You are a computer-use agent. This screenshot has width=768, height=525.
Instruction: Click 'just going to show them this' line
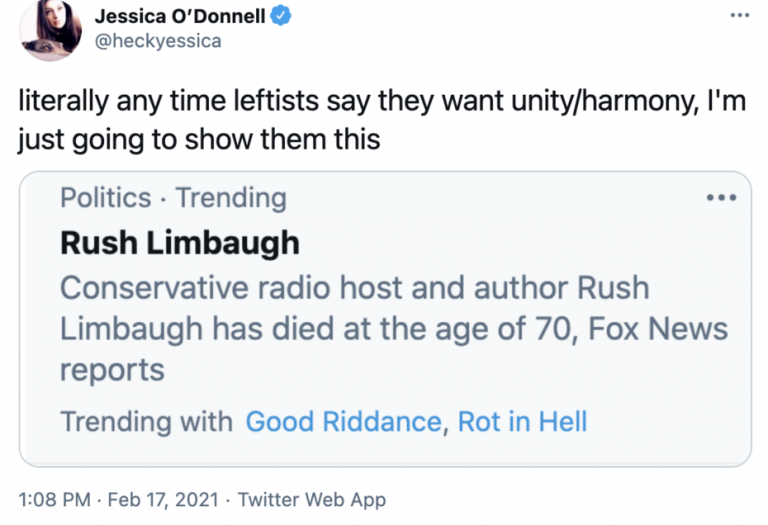click(199, 138)
